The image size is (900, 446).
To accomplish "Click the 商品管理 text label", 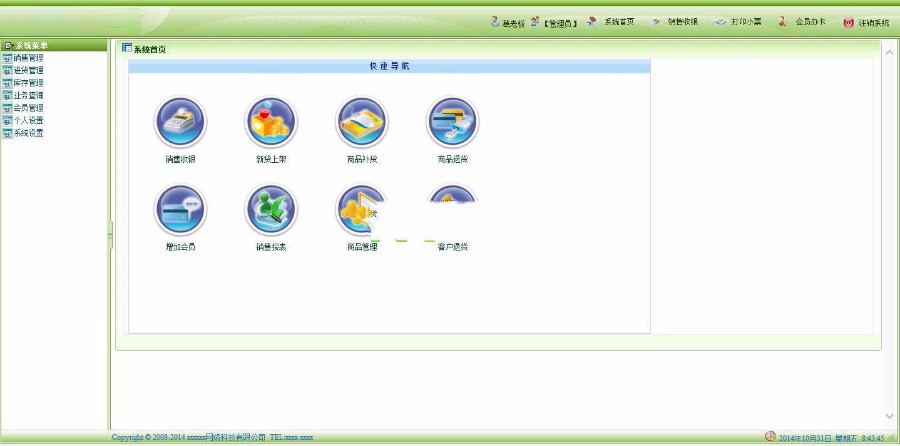I will (x=362, y=247).
